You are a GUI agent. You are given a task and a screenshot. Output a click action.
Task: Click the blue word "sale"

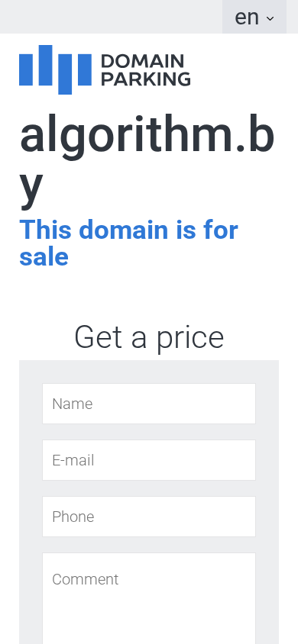[x=44, y=257]
